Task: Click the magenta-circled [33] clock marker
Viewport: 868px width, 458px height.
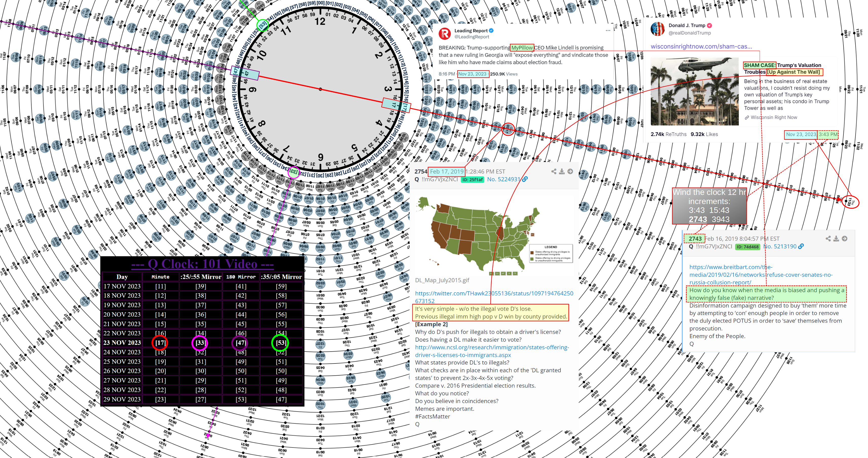Action: [294, 172]
